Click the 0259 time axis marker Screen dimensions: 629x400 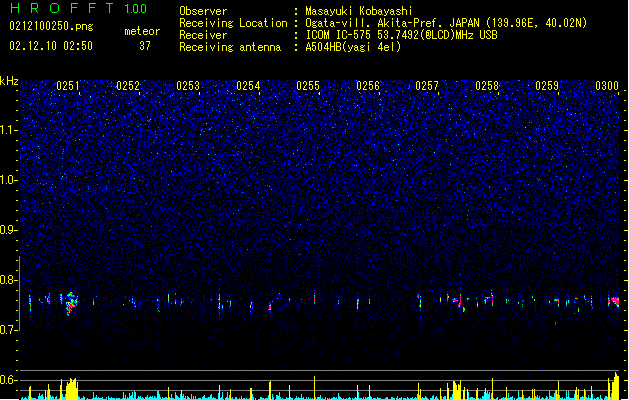[x=547, y=86]
